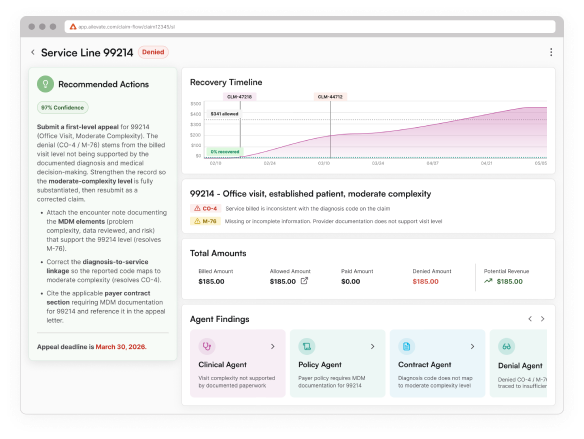Click the red Denied Amount $185.00
This screenshot has width=584, height=439.
point(425,281)
